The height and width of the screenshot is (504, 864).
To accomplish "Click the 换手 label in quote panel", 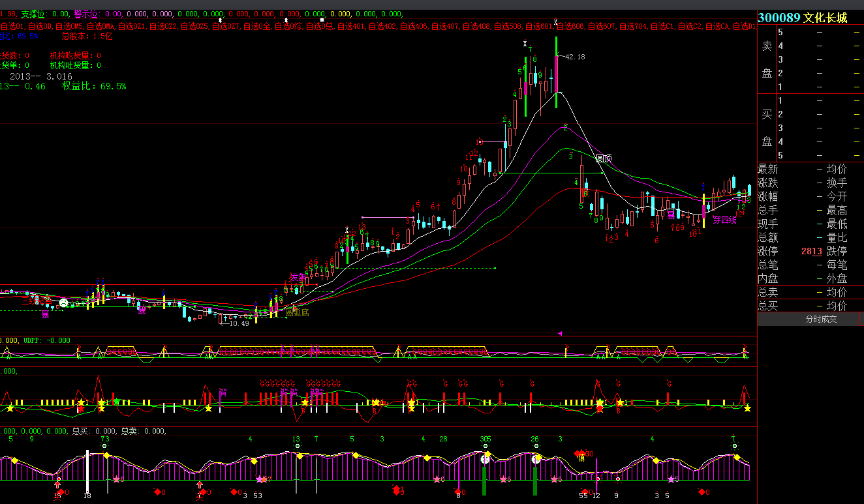I will coord(837,183).
